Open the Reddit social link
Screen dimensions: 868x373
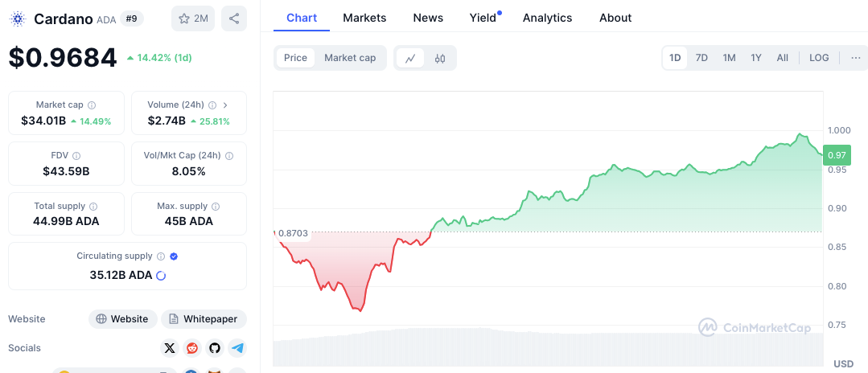(x=192, y=348)
